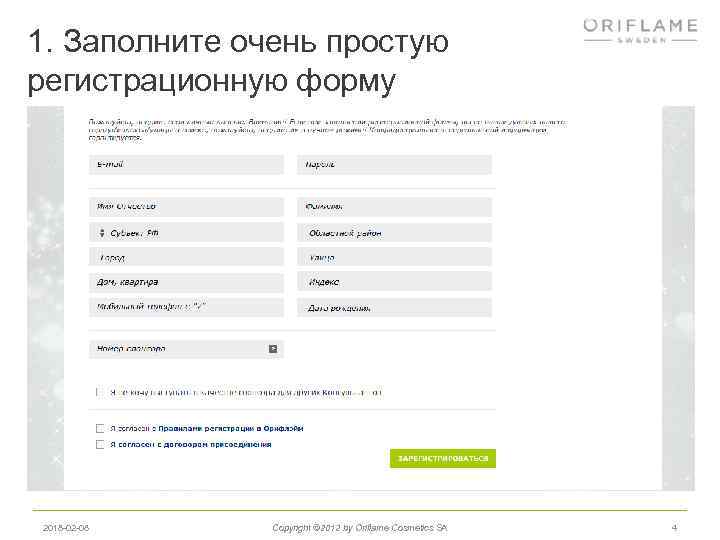Open the Правилами регистрации в Орифлэйм link
Viewport: 720px width, 540px height.
[x=231, y=428]
